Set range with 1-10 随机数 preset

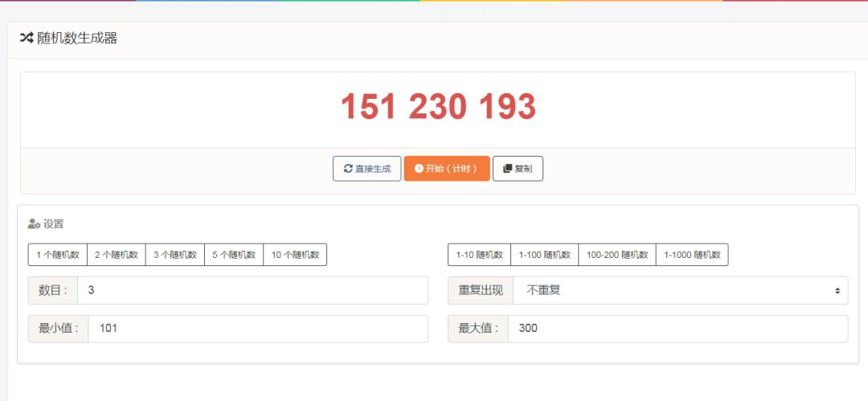479,255
